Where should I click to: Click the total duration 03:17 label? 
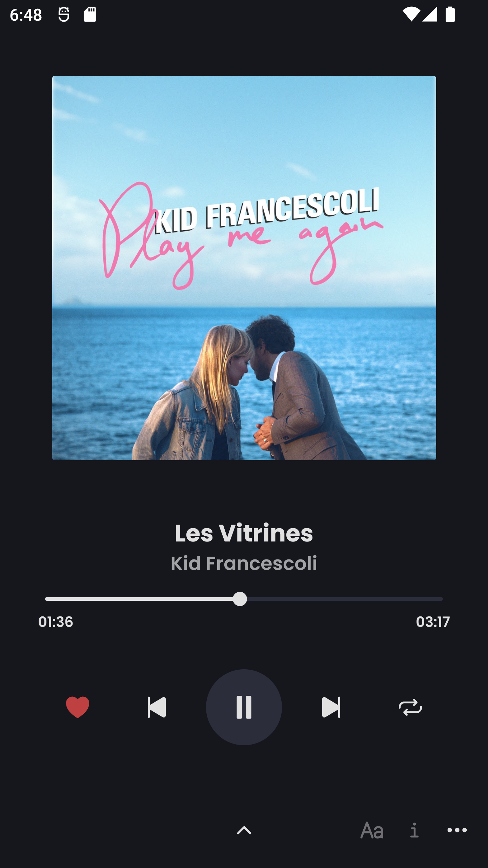point(433,622)
